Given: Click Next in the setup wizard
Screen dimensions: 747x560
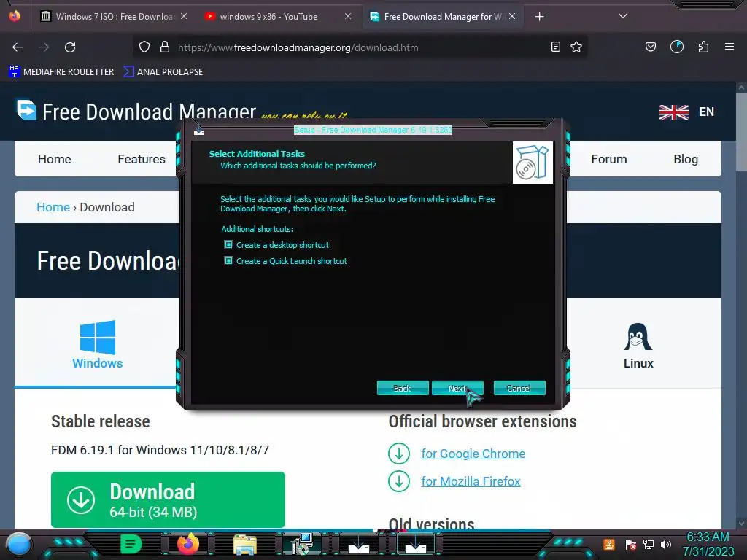Looking at the screenshot, I should [x=457, y=388].
